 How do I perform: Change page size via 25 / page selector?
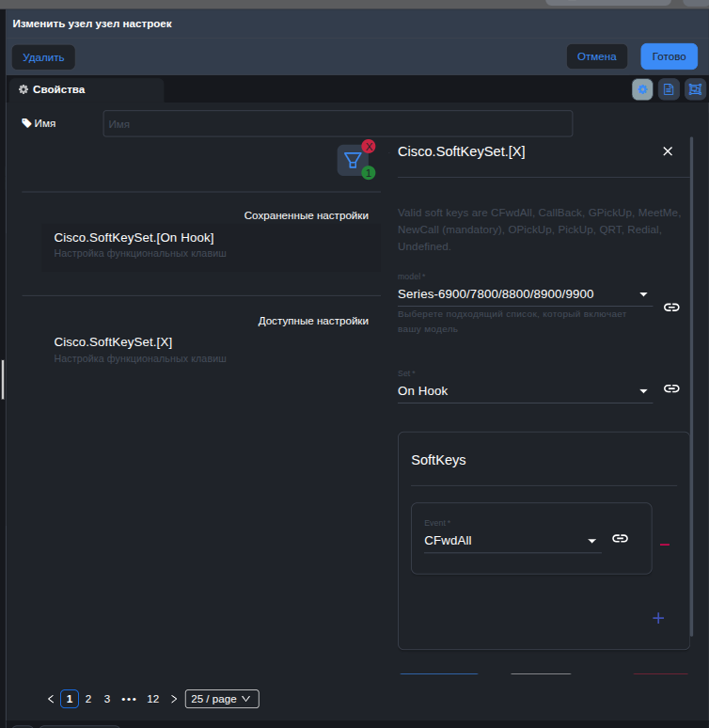pos(222,699)
